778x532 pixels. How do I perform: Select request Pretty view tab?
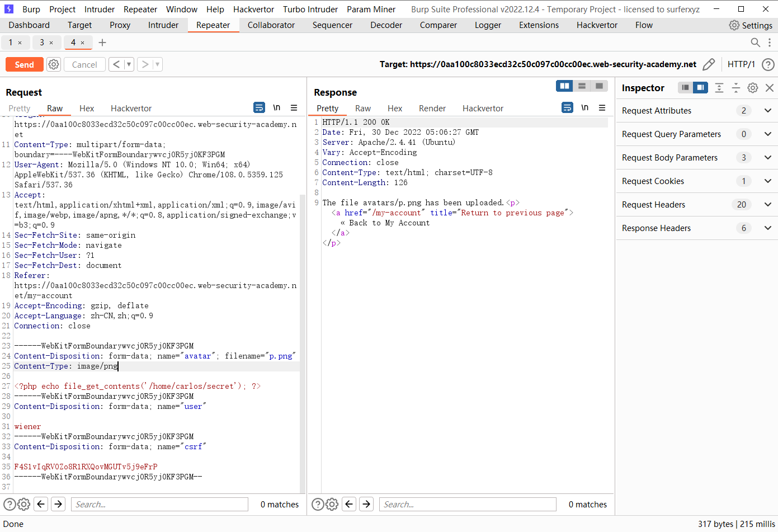pyautogui.click(x=19, y=108)
